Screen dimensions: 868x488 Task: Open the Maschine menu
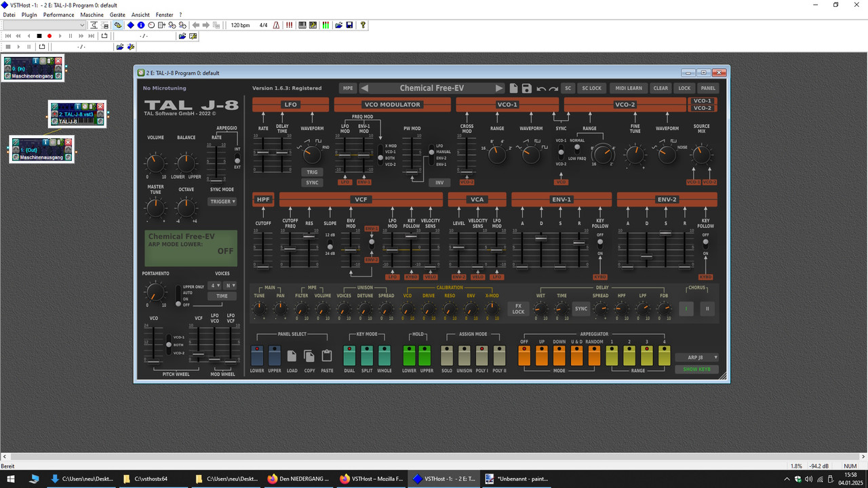(92, 14)
